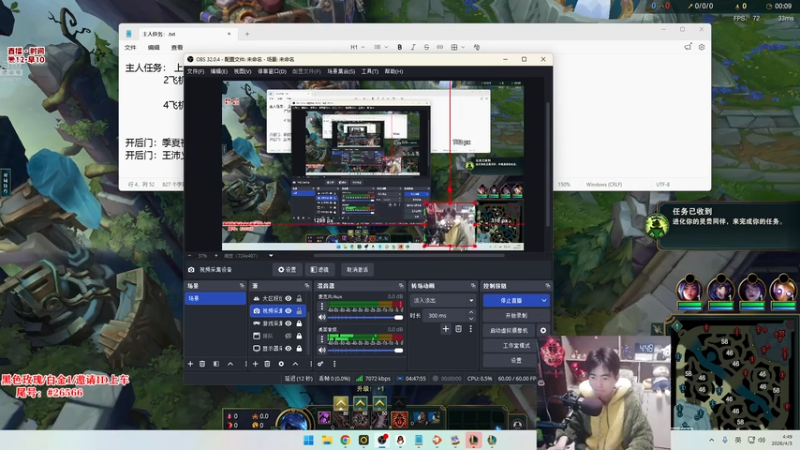Click the Start Recording button

point(516,315)
